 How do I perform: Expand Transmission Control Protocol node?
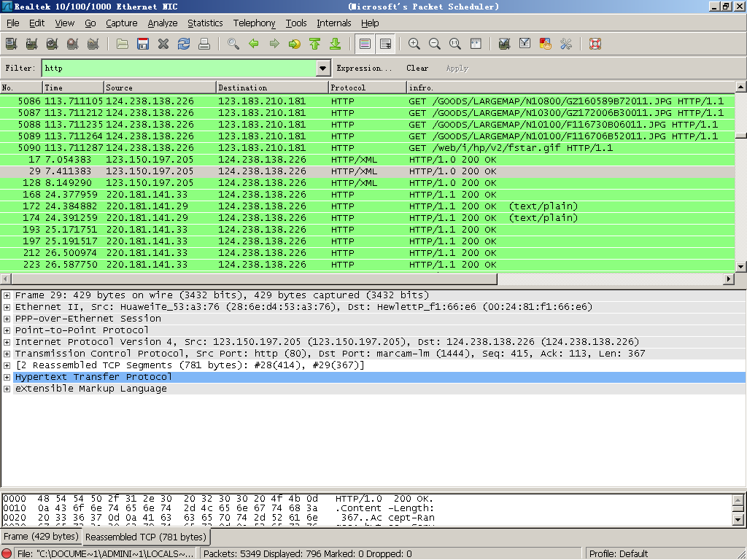click(x=7, y=354)
